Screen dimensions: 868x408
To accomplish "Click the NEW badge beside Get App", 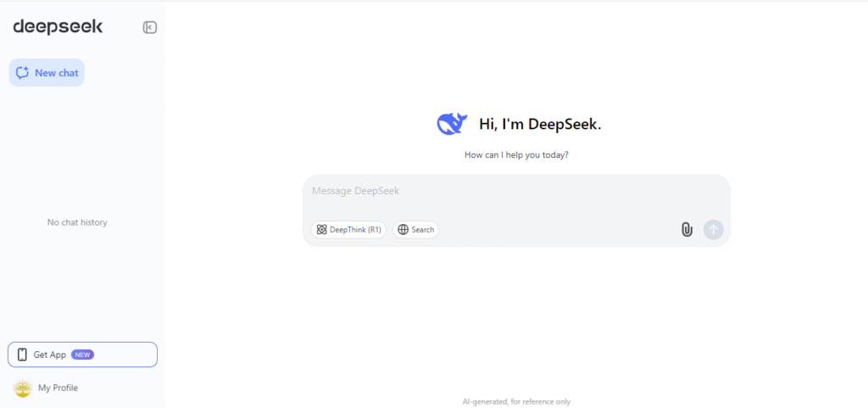I will (82, 355).
